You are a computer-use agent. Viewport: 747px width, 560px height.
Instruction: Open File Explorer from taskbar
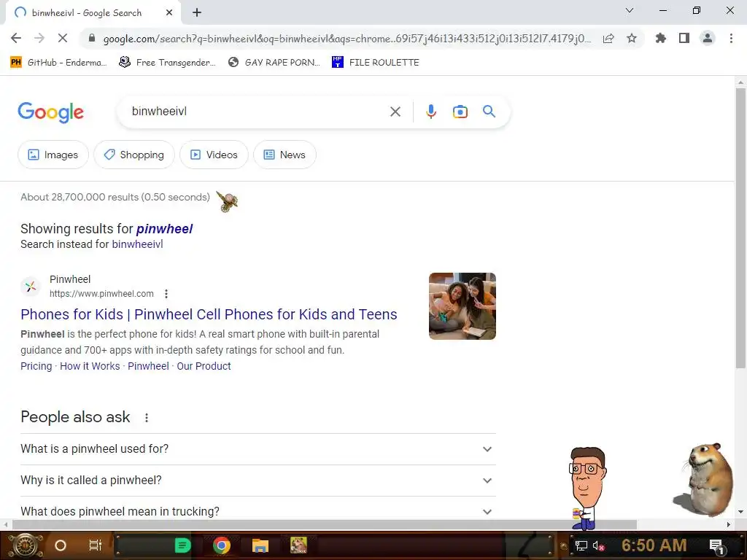pos(260,545)
